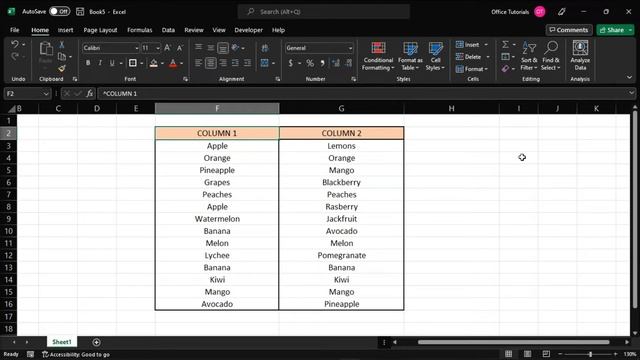Expand the Name Box dropdown arrow
Screen dimensions: 640x360
click(x=46, y=94)
